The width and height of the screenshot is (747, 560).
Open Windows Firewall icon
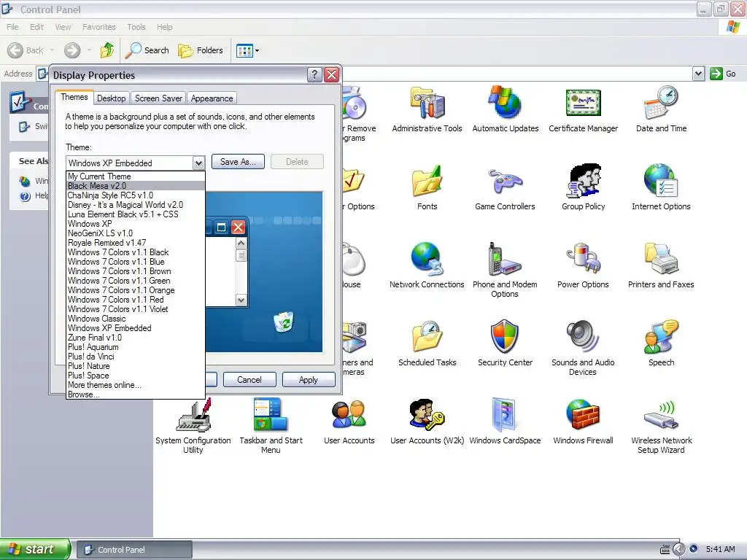pos(583,415)
